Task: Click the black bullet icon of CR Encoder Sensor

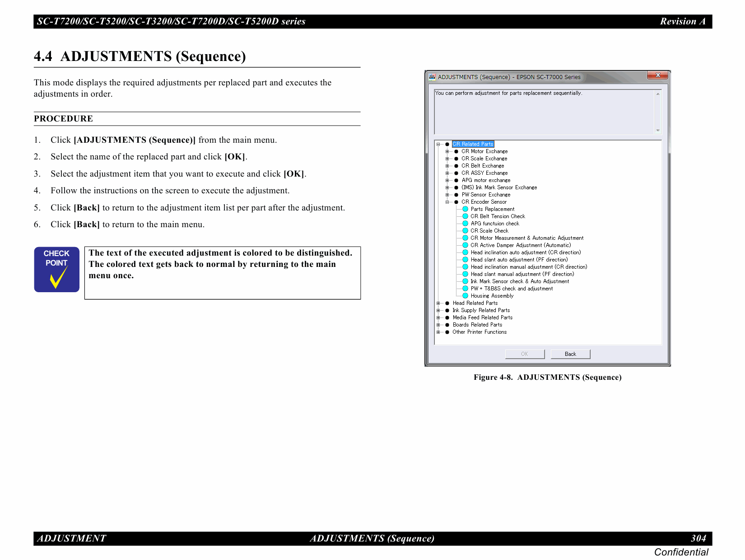Action: [456, 202]
